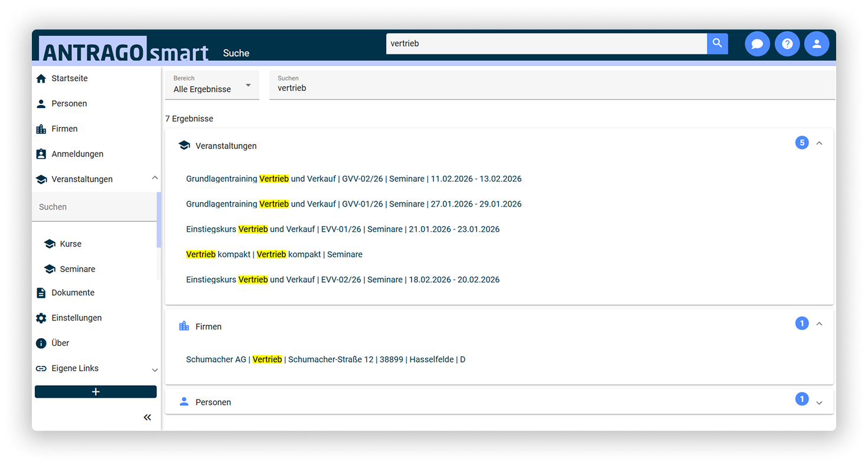Image resolution: width=868 pixels, height=465 pixels.
Task: Collapse Veranstaltungen submenu in sidebar
Action: pos(155,178)
